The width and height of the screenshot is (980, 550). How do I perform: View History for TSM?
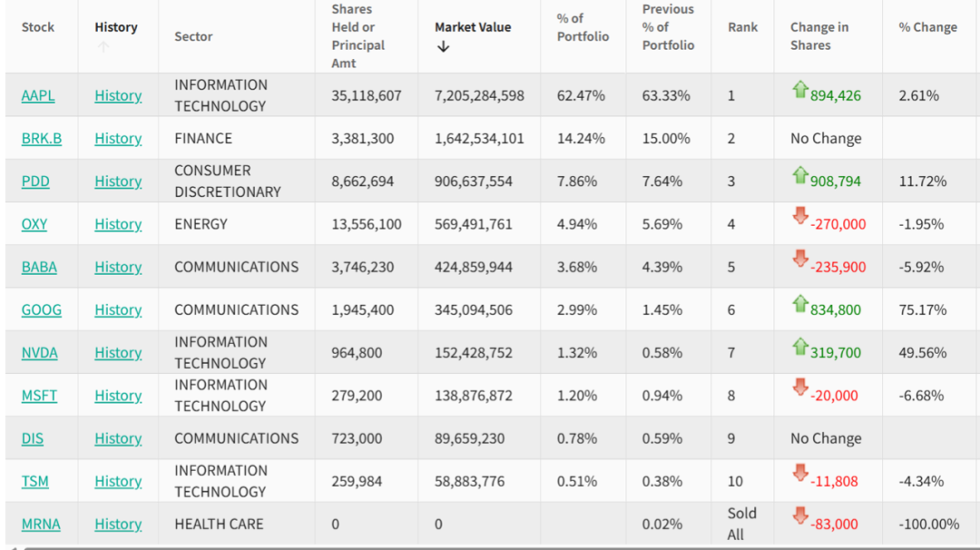(x=118, y=481)
